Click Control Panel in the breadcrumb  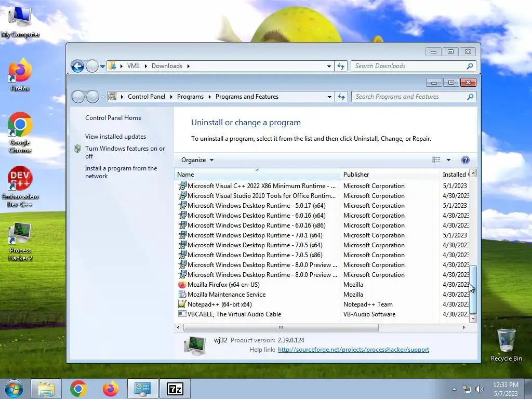(146, 96)
